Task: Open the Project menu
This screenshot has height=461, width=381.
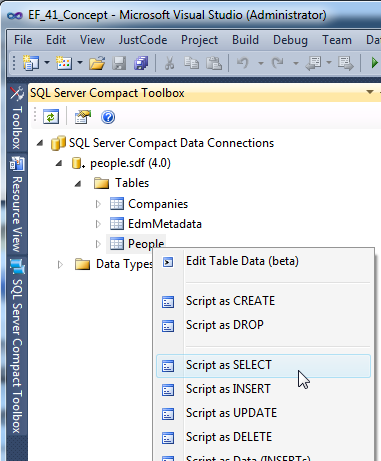Action: (199, 40)
